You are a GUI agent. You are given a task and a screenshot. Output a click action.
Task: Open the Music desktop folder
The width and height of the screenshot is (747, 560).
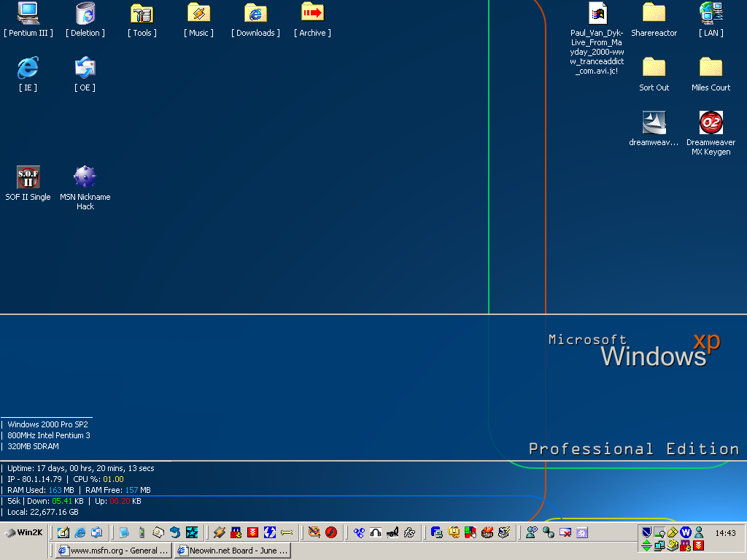click(x=199, y=13)
